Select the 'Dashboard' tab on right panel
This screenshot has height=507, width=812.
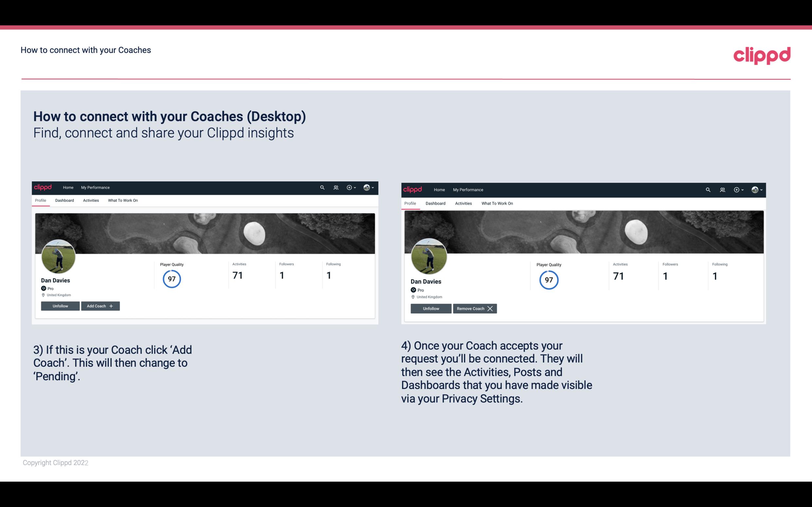click(x=435, y=203)
